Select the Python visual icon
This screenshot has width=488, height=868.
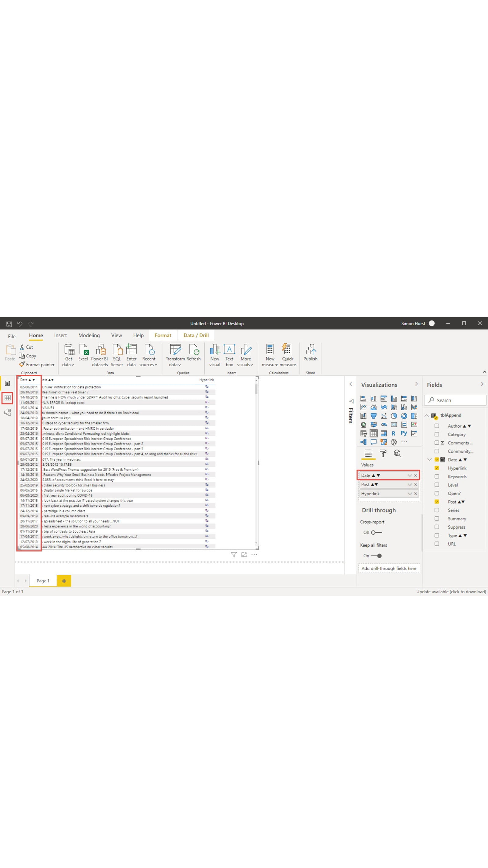(x=404, y=433)
